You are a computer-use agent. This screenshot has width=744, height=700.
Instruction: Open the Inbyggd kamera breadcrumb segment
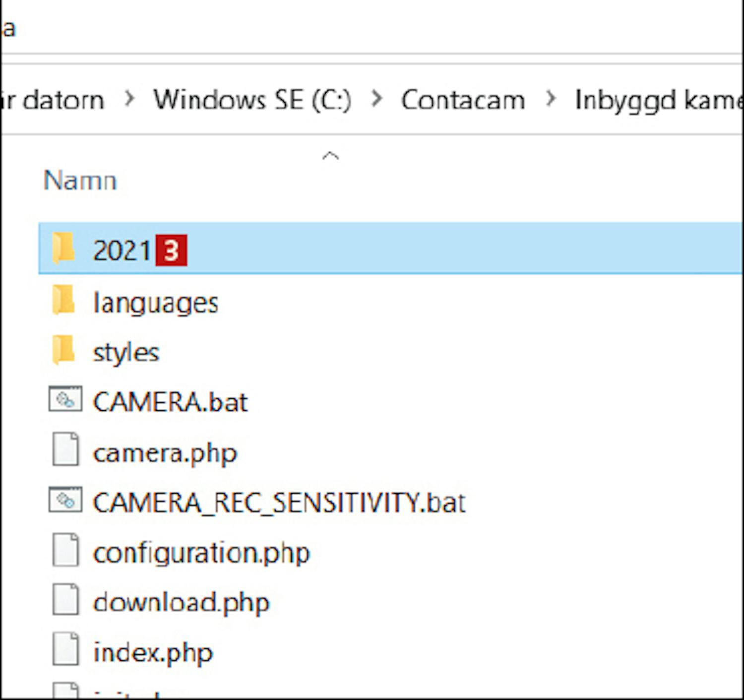(658, 100)
